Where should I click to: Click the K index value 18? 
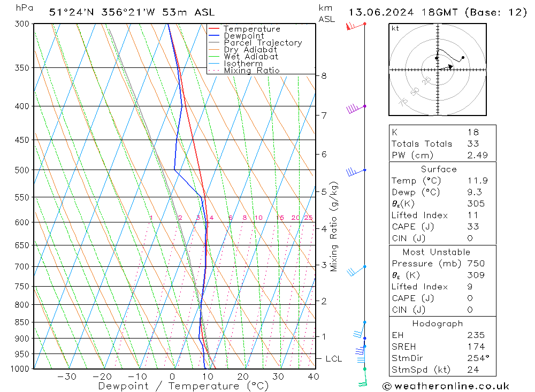(x=473, y=133)
